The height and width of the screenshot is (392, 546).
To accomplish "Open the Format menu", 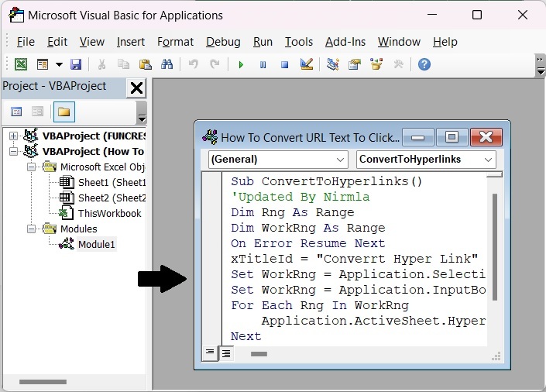I will point(175,42).
